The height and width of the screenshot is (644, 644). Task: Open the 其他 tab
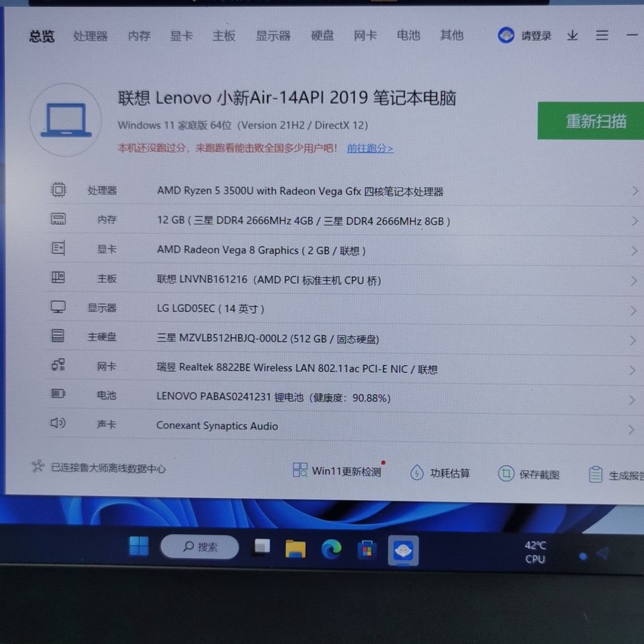pyautogui.click(x=452, y=35)
